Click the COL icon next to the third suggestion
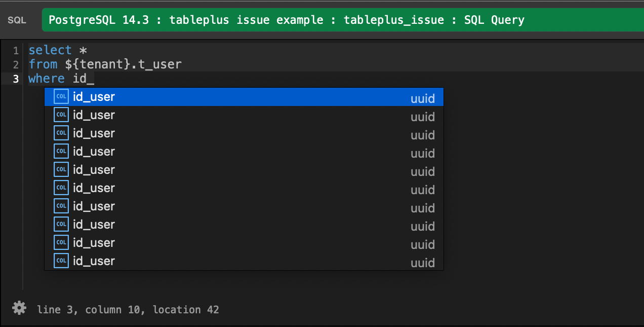The height and width of the screenshot is (327, 644). pyautogui.click(x=61, y=133)
